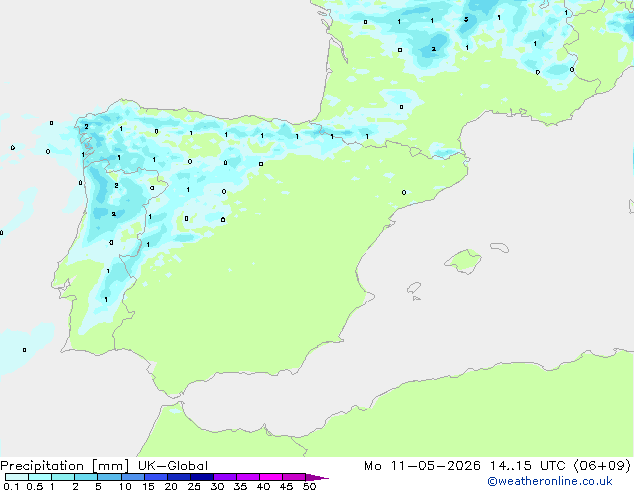Screen dimensions: 634x490
Task: Click Menorca island outline on the map
Action: pos(499,247)
